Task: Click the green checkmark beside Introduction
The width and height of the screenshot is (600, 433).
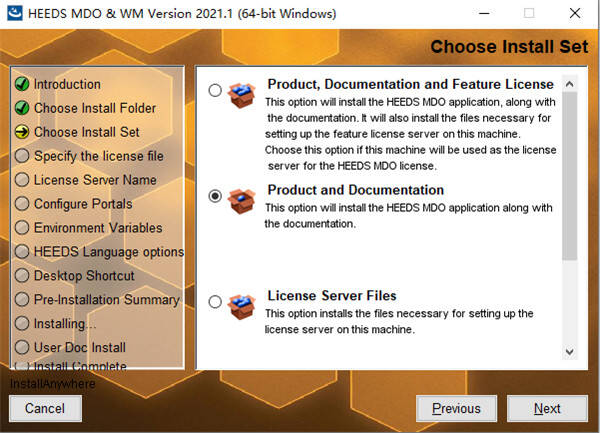Action: point(21,84)
